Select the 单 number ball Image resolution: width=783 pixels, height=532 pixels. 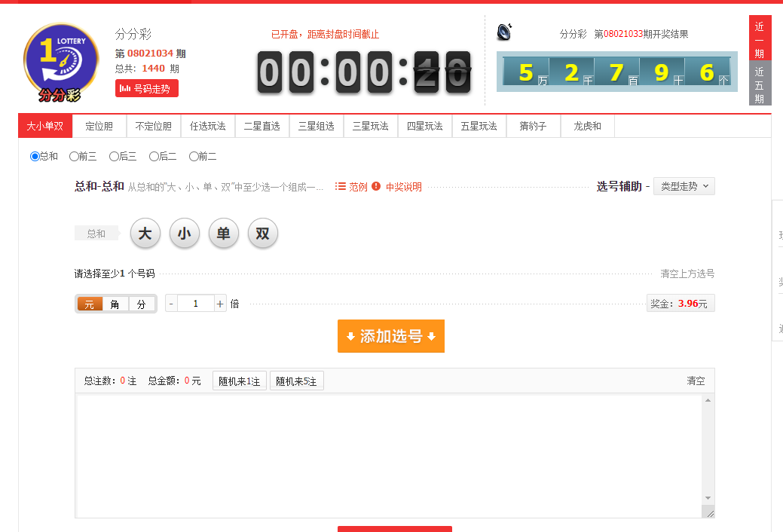click(223, 234)
